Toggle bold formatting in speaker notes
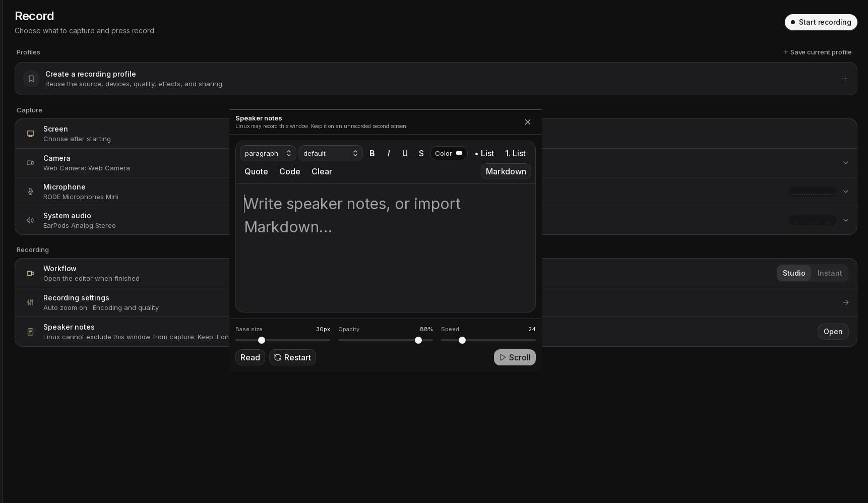This screenshot has height=503, width=868. [372, 153]
